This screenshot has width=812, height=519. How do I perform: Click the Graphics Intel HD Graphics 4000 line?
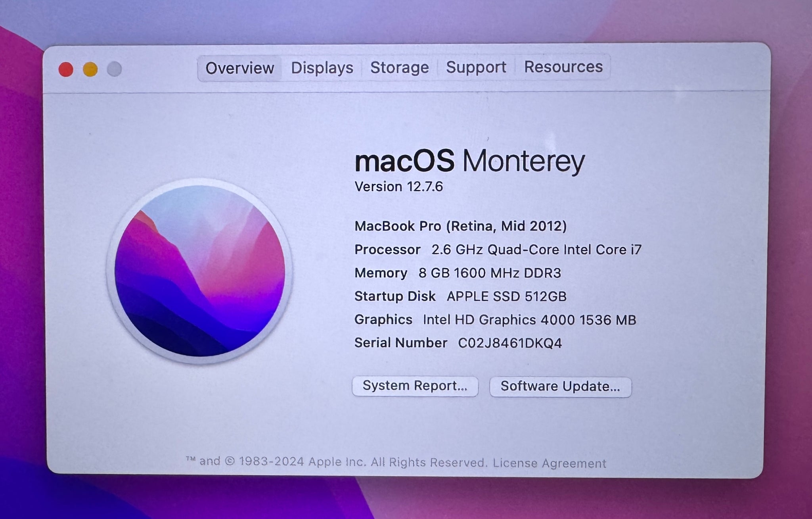495,320
